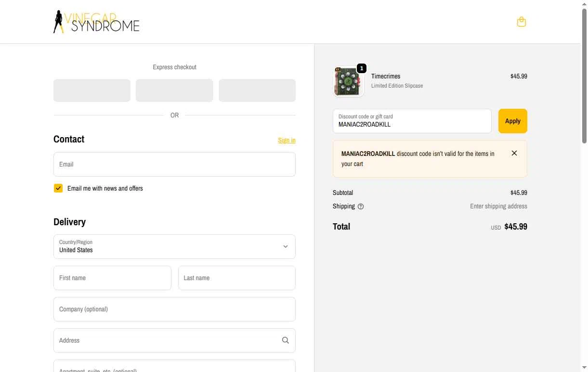Screen dimensions: 588x372
Task: Click the Enter shipping address text
Action: click(498, 206)
